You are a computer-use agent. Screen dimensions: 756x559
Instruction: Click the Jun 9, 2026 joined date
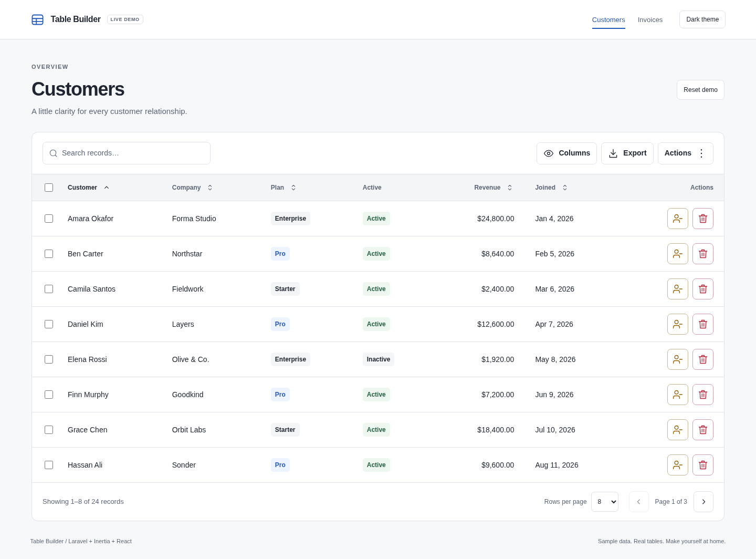554,395
